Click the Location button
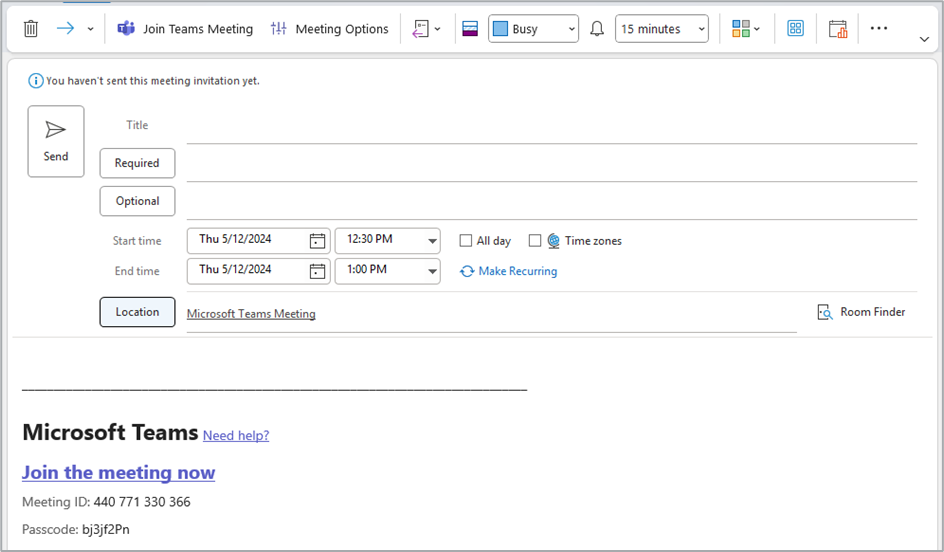This screenshot has height=552, width=944. 137,312
